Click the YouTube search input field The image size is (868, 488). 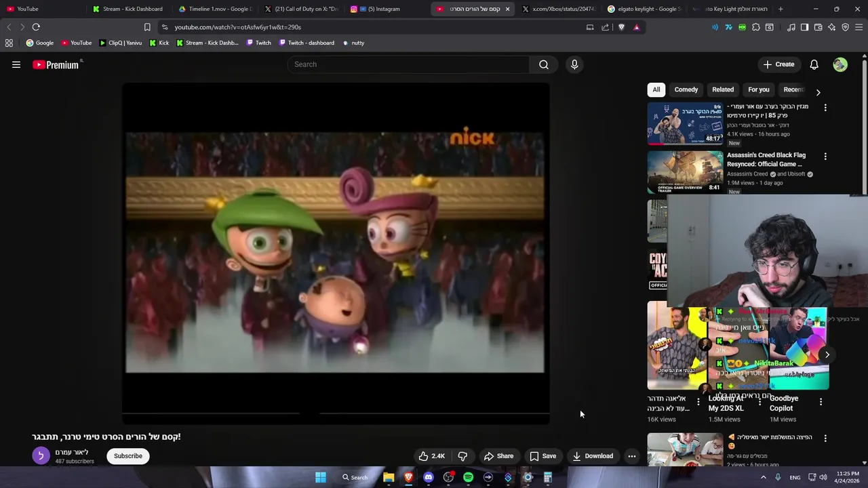408,64
